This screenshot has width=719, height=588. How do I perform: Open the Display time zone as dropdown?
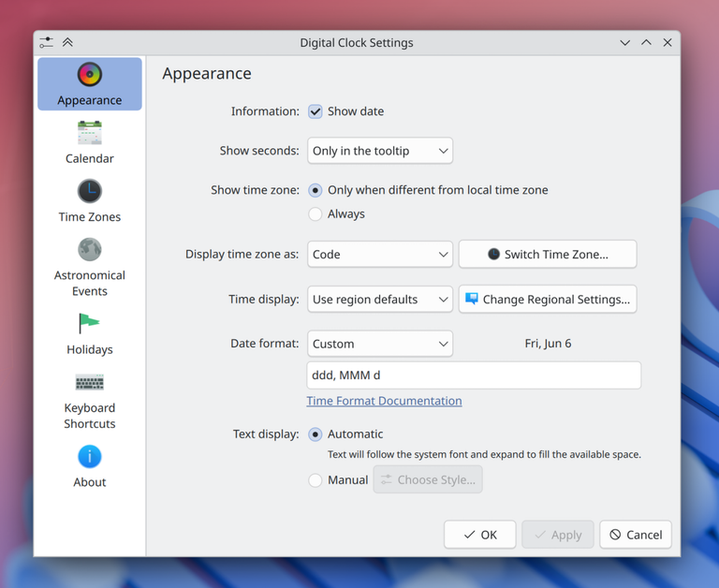point(380,255)
